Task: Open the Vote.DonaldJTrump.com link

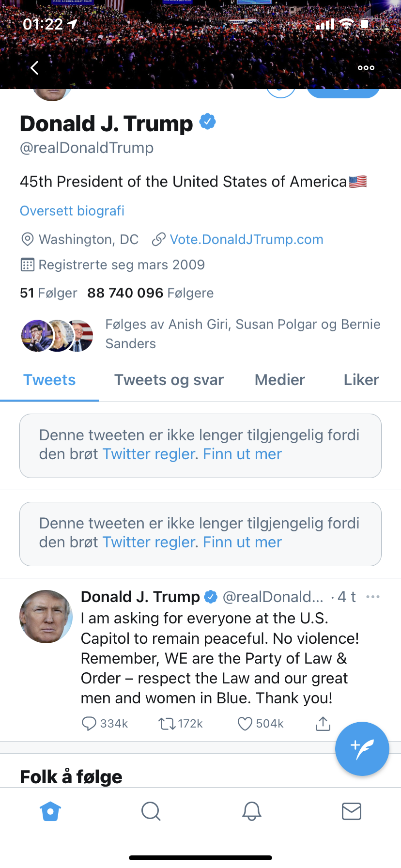Action: [247, 239]
